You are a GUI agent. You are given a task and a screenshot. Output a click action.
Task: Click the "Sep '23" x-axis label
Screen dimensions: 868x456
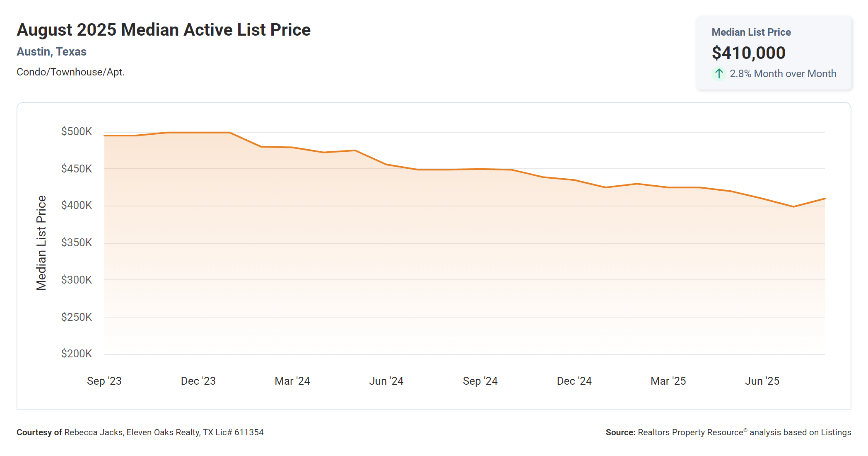point(104,381)
